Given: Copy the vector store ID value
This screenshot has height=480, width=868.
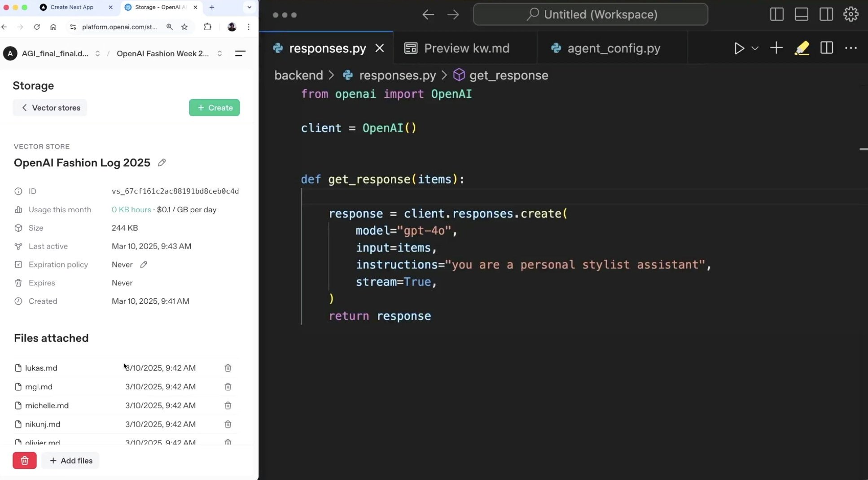Looking at the screenshot, I should (175, 191).
